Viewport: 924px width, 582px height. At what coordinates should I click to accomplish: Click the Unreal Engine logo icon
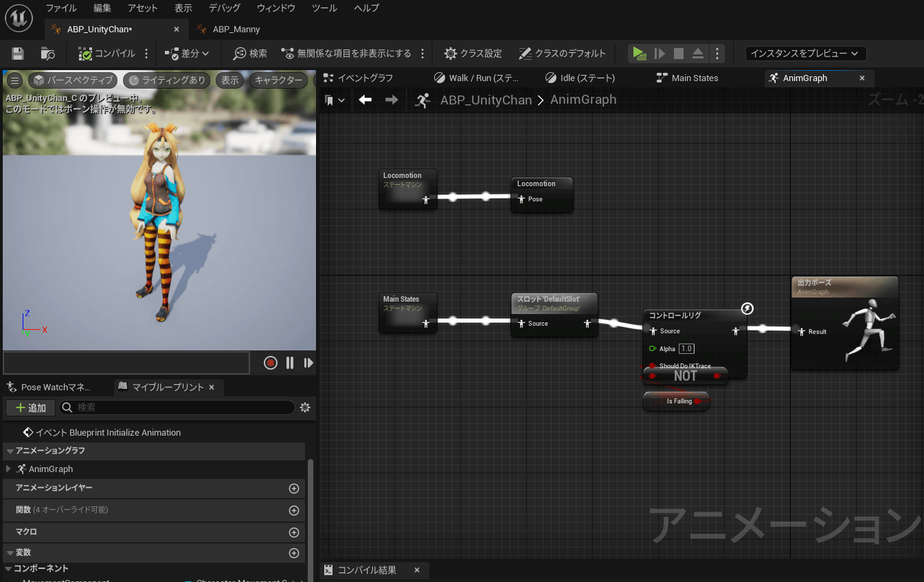[x=19, y=19]
